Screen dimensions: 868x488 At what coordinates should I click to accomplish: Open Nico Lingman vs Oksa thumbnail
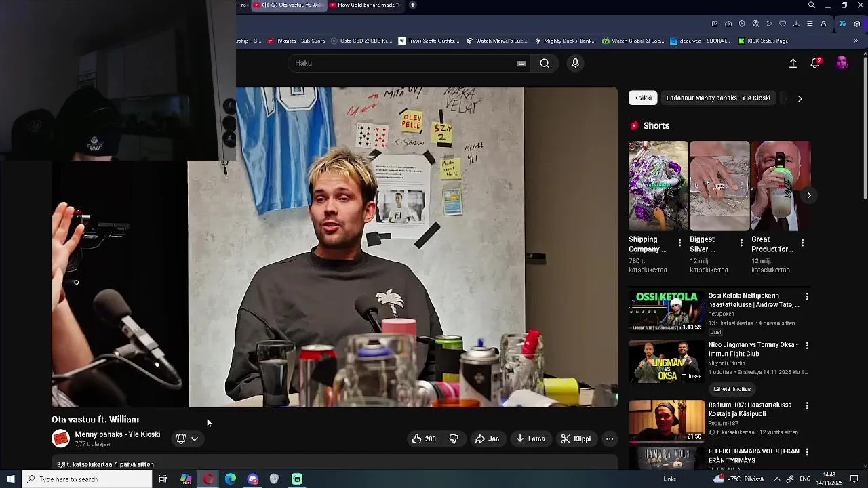click(x=667, y=361)
